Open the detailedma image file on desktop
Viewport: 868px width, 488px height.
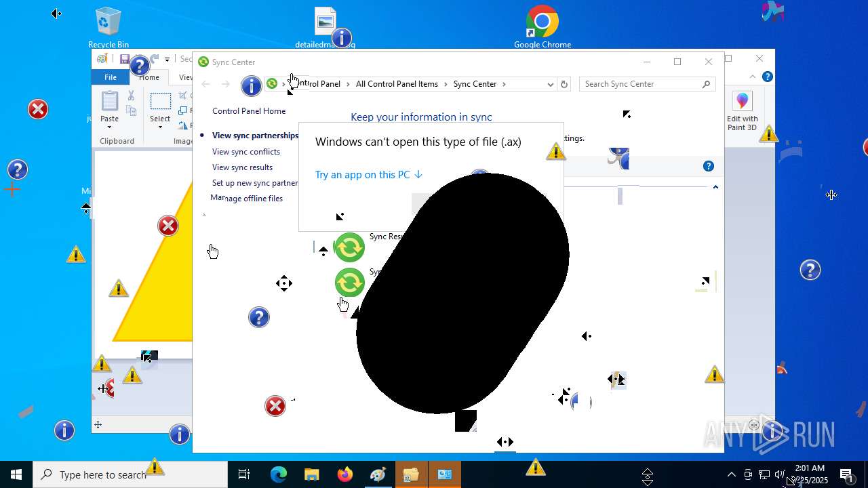(x=325, y=27)
